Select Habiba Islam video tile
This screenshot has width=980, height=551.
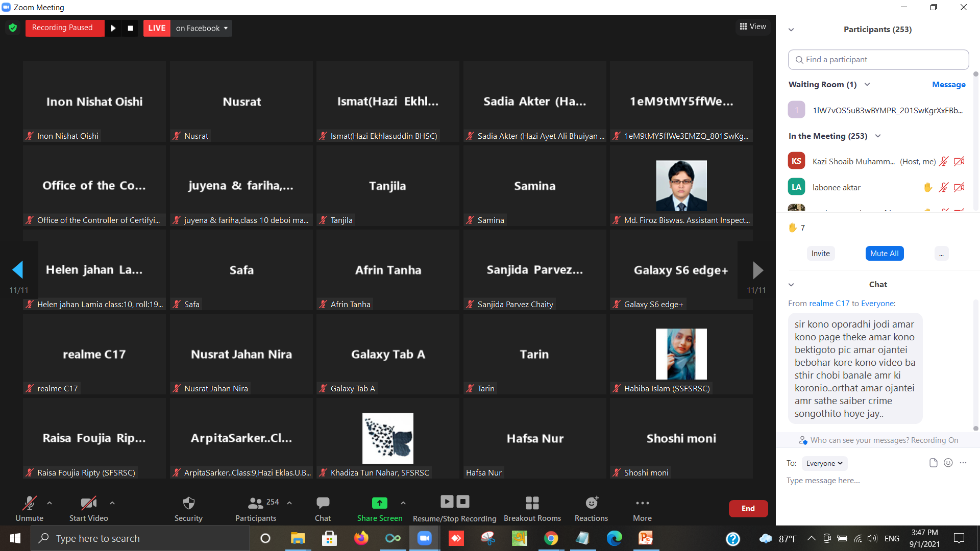tap(681, 354)
